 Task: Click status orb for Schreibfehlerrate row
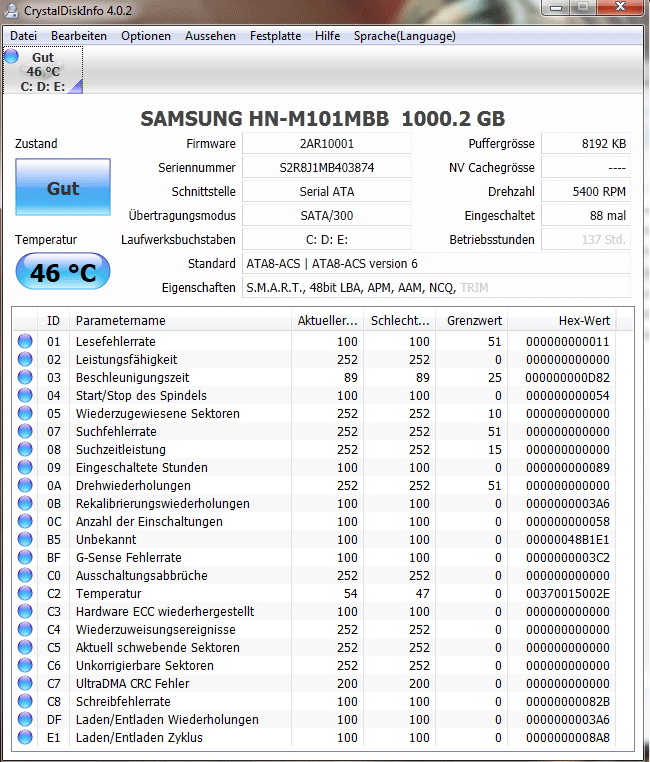[x=25, y=701]
